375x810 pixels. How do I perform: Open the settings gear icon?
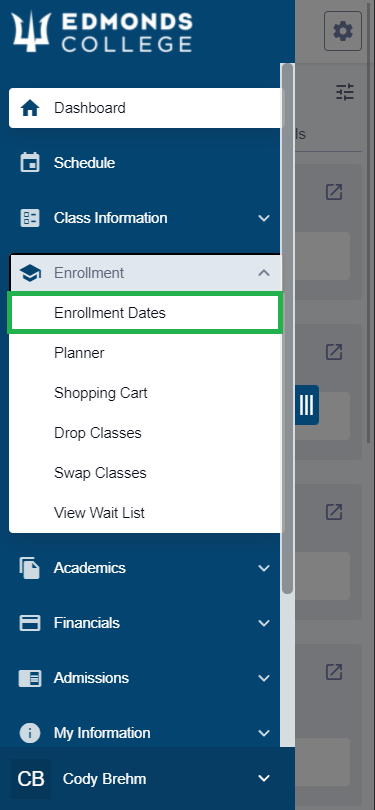343,32
